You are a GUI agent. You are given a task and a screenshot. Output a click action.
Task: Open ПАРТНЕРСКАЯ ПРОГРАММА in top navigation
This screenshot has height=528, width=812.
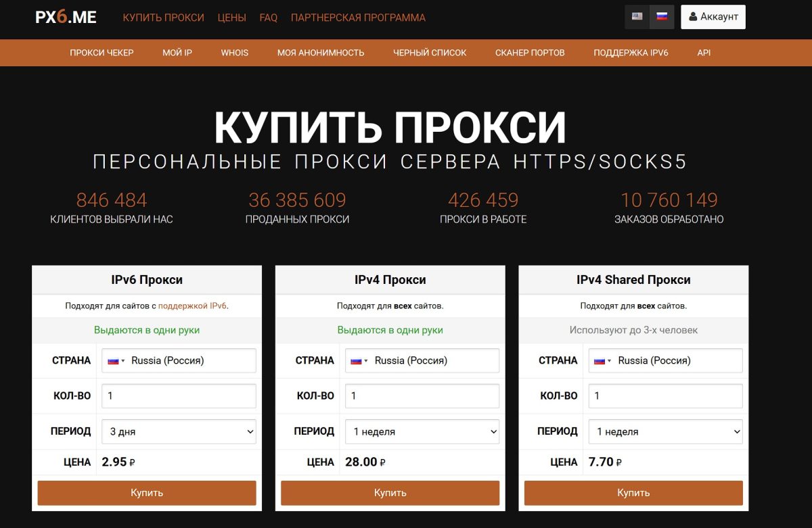358,18
